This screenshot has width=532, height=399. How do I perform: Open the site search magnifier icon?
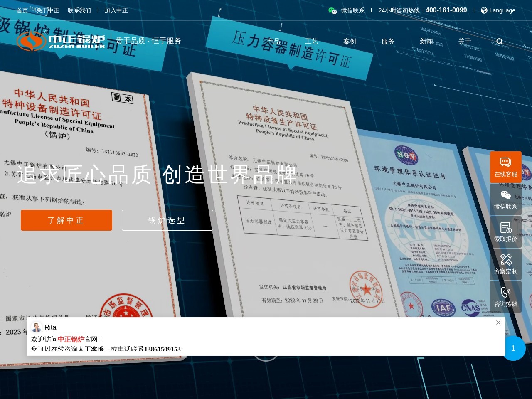pyautogui.click(x=499, y=41)
